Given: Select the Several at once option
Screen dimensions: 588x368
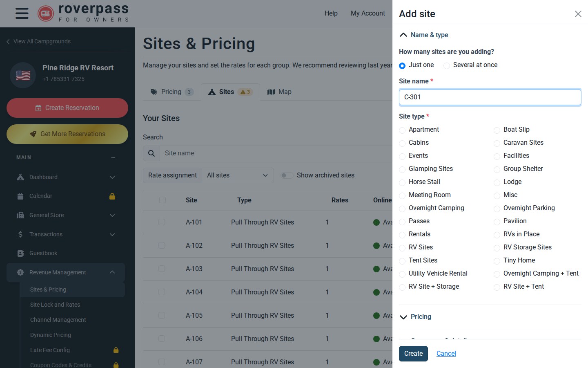Looking at the screenshot, I should (447, 65).
